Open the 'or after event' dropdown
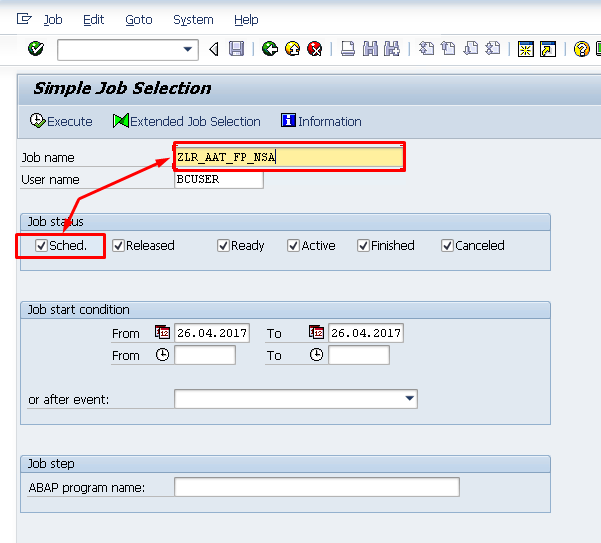This screenshot has height=543, width=601. coord(409,399)
